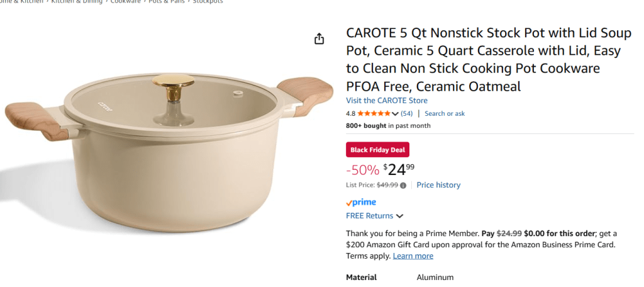Open the Search or ask link

(x=445, y=114)
